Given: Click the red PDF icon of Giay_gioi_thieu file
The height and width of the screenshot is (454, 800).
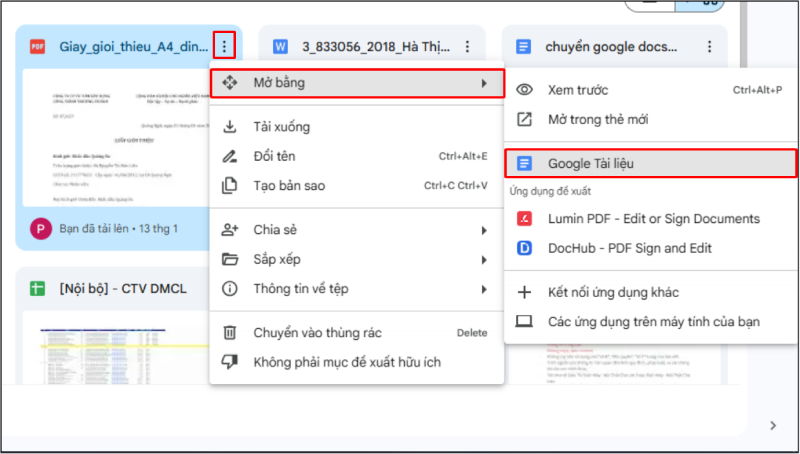Looking at the screenshot, I should coord(37,46).
